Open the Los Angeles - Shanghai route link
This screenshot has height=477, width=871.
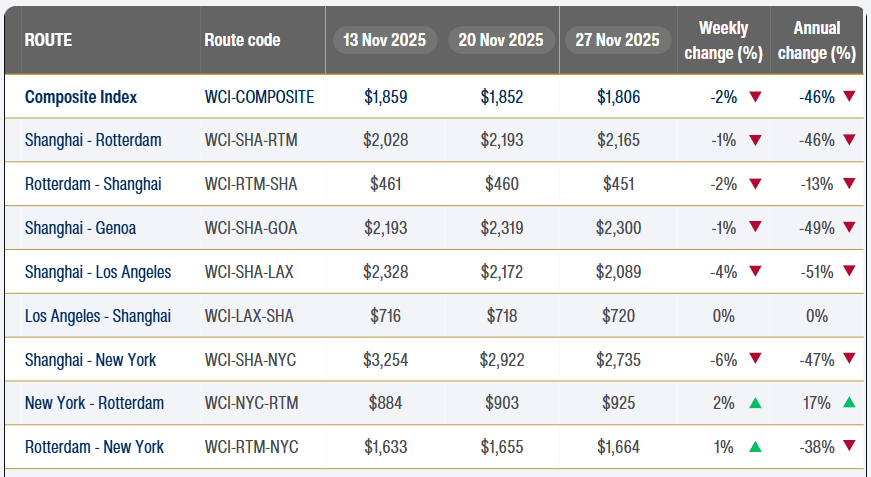(x=98, y=316)
